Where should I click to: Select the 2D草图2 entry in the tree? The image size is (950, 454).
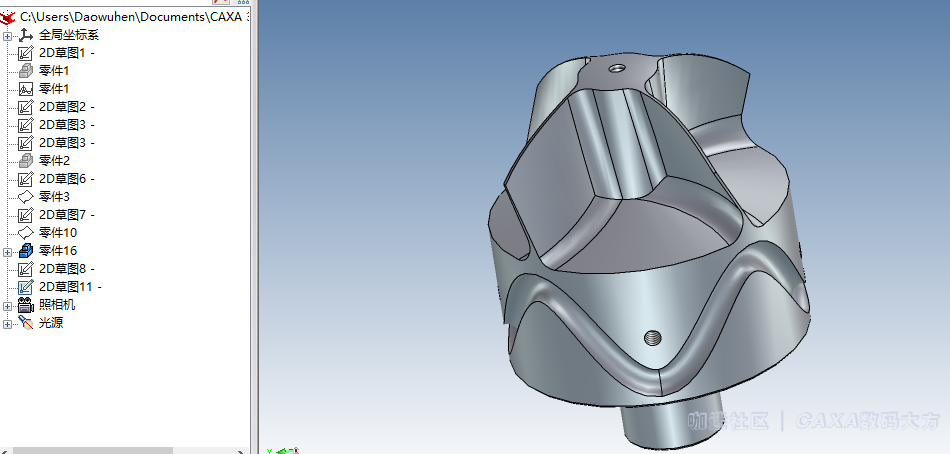pyautogui.click(x=66, y=107)
